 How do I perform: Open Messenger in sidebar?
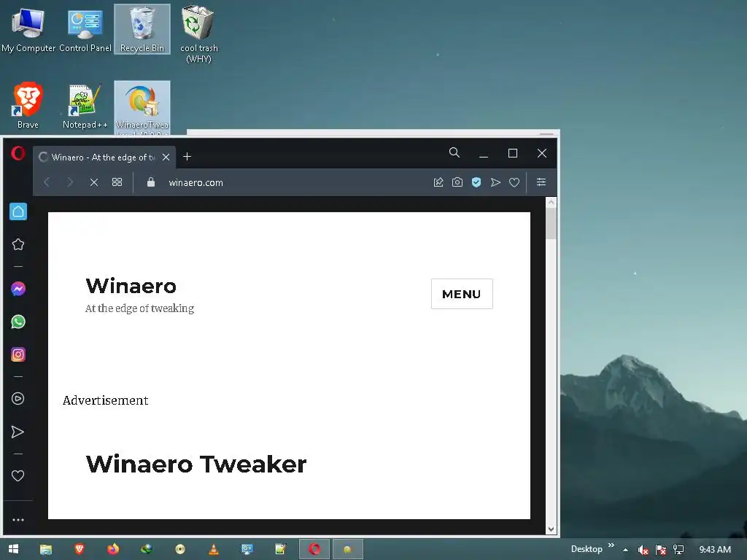coord(18,289)
